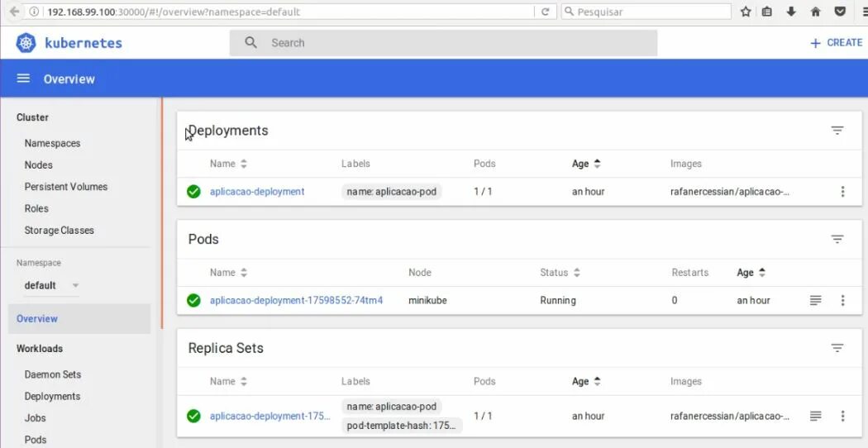Sort Pods by Status column
This screenshot has width=868, height=448.
tap(560, 273)
